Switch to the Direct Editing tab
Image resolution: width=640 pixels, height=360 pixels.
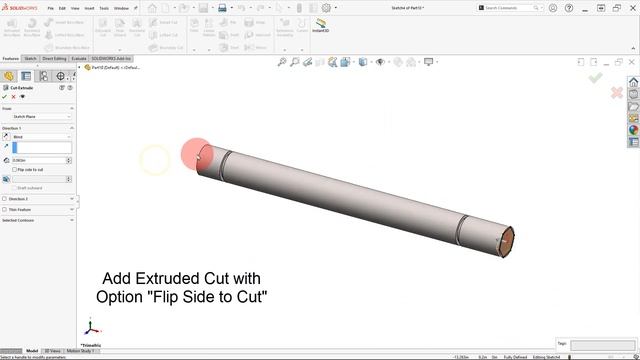coord(54,59)
